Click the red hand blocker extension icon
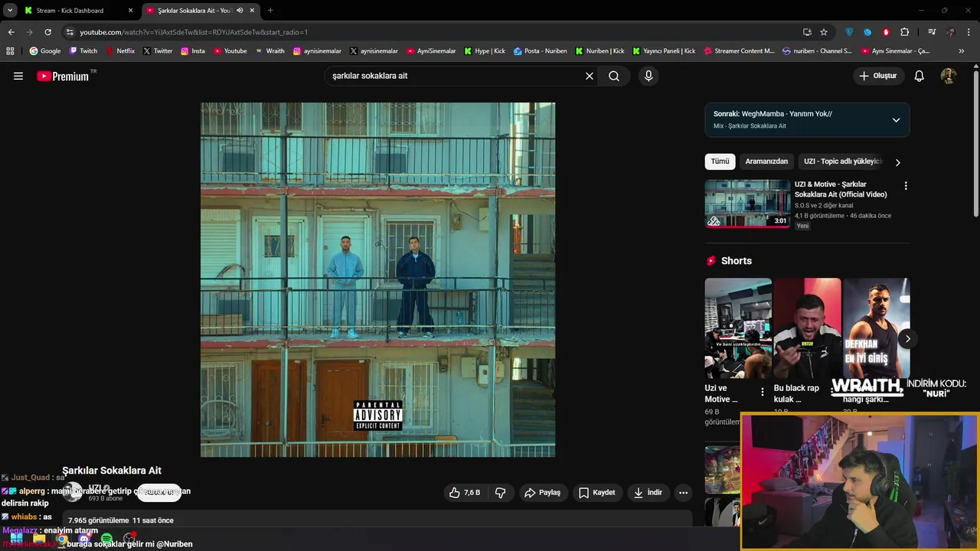Screen dimensions: 980x551 point(887,32)
